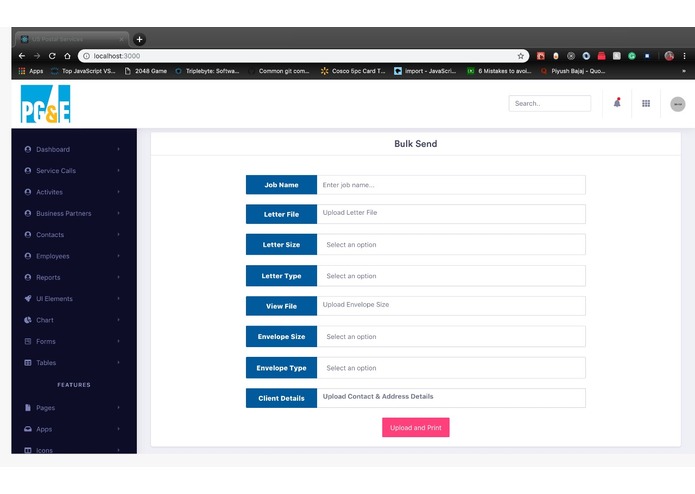Click the PG&E logo
695x494 pixels.
point(45,104)
